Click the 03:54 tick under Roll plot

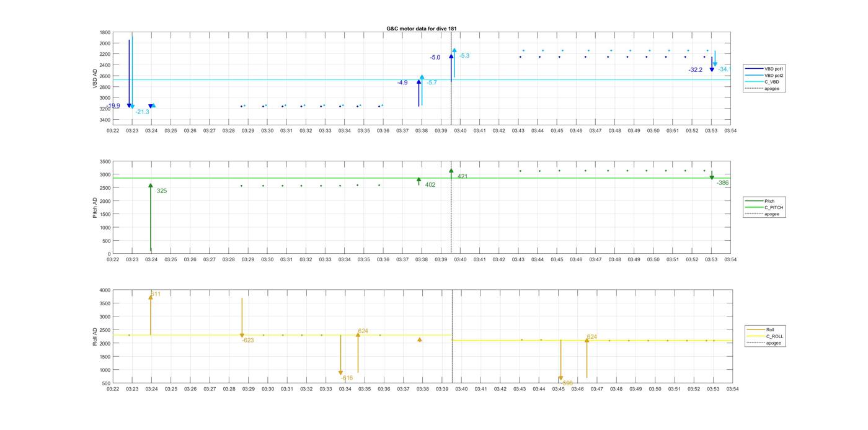[x=732, y=390]
